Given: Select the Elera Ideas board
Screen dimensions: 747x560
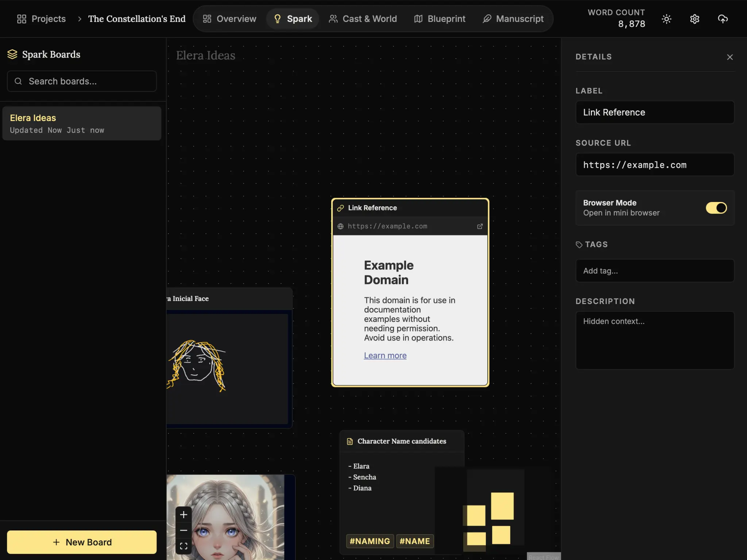Looking at the screenshot, I should coord(82,124).
